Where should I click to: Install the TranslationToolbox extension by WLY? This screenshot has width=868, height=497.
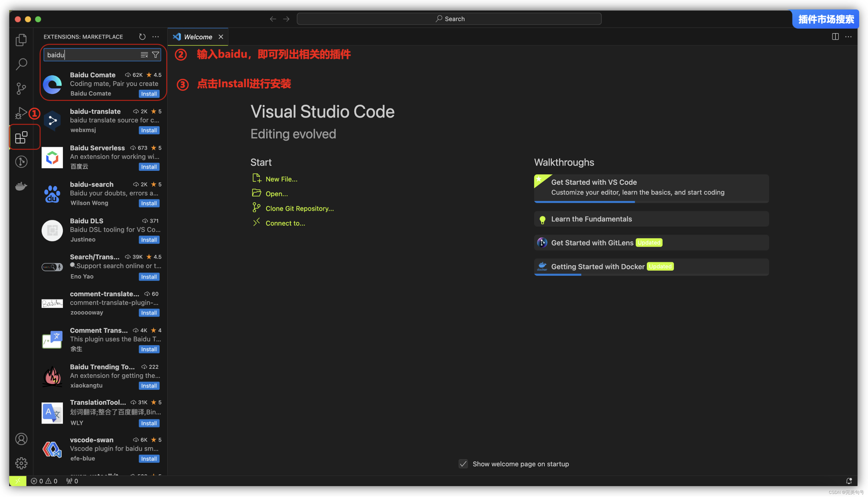click(149, 424)
